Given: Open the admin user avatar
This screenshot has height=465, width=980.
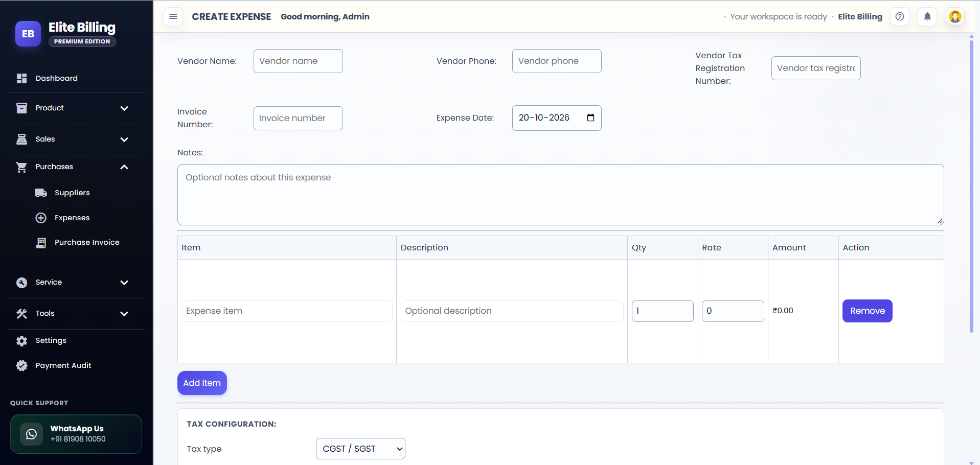Looking at the screenshot, I should click(955, 17).
